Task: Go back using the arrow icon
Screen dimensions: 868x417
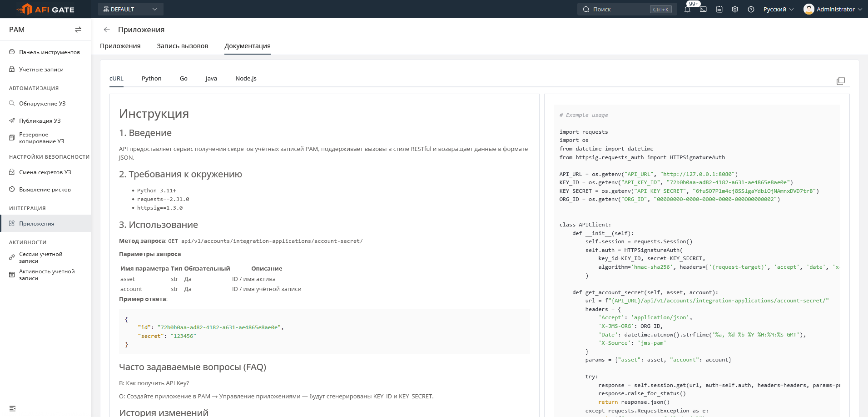Action: tap(107, 30)
